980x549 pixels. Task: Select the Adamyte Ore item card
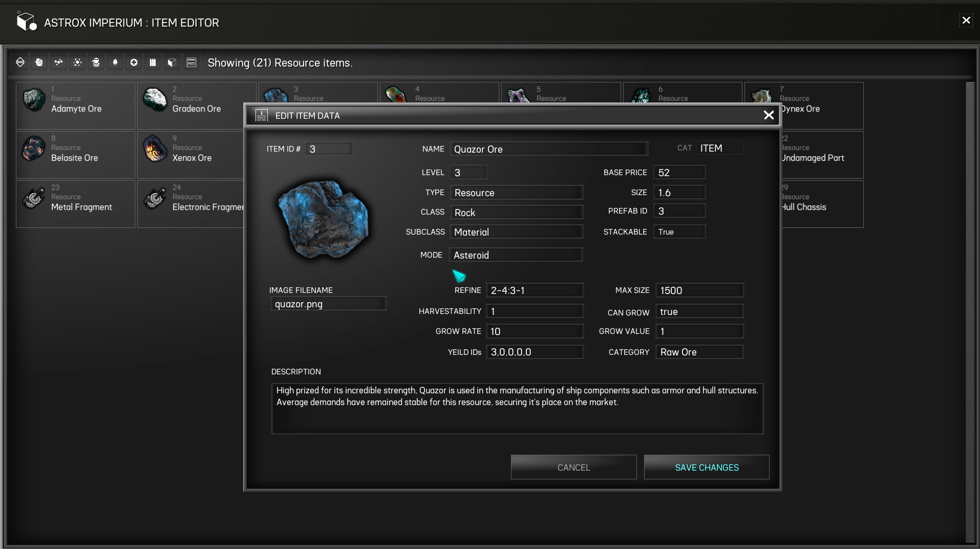click(75, 105)
